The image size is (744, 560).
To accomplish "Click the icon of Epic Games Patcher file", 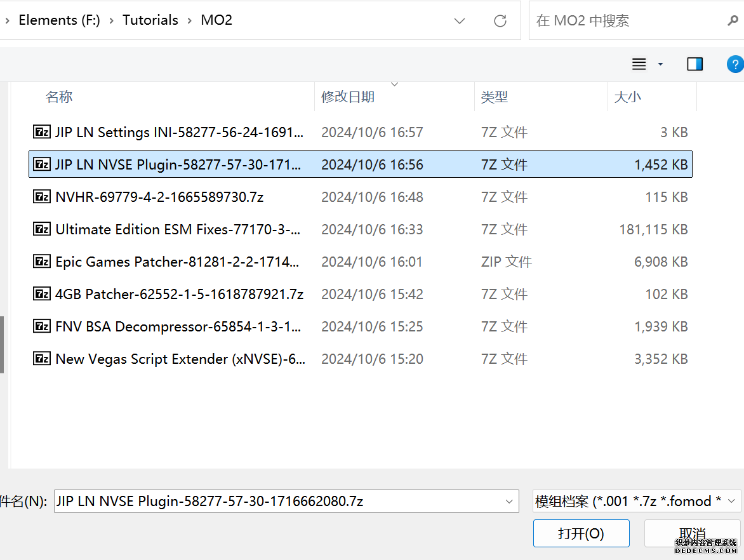I will coord(42,262).
